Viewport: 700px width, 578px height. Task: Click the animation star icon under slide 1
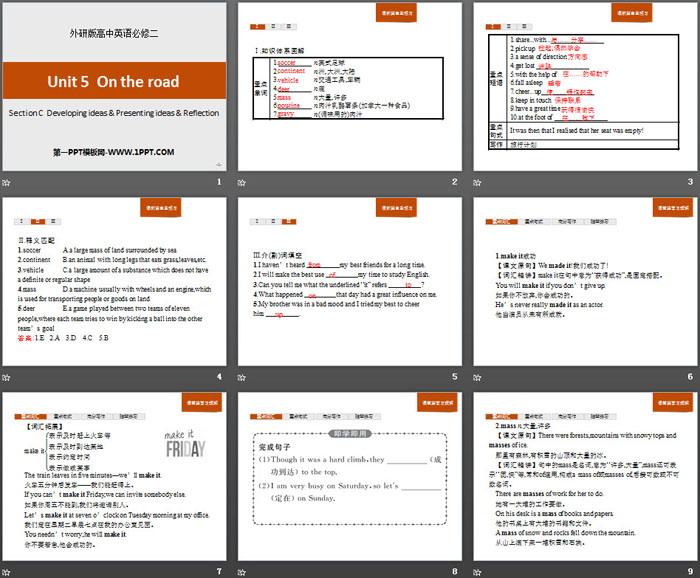point(7,182)
